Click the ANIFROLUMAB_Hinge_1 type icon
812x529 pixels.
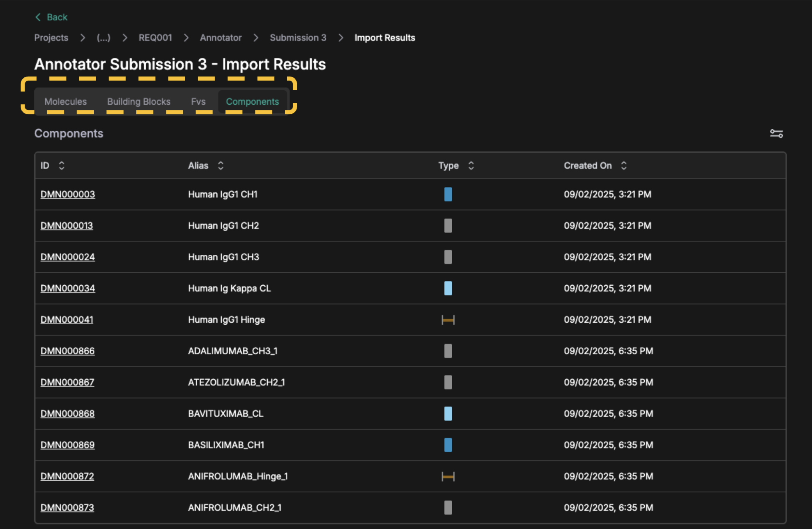click(x=448, y=477)
